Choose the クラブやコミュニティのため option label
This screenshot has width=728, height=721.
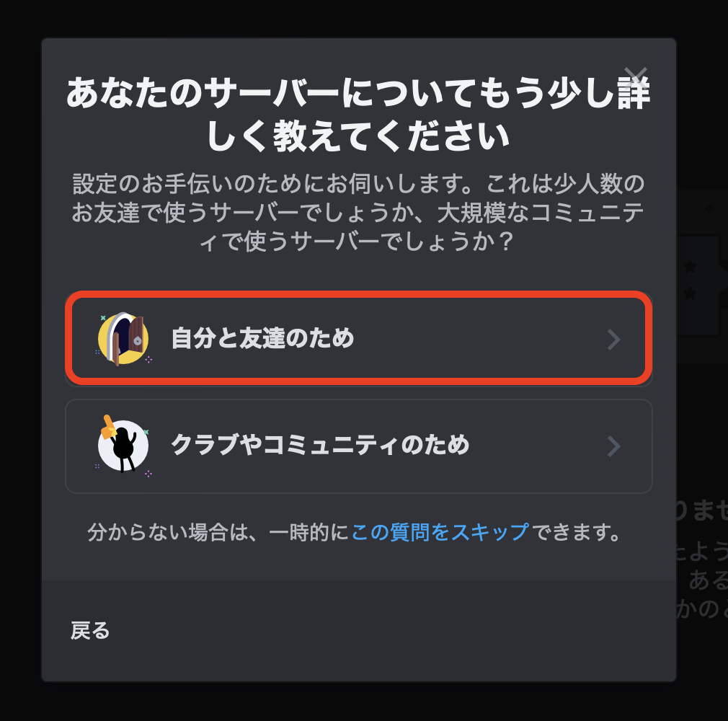320,445
